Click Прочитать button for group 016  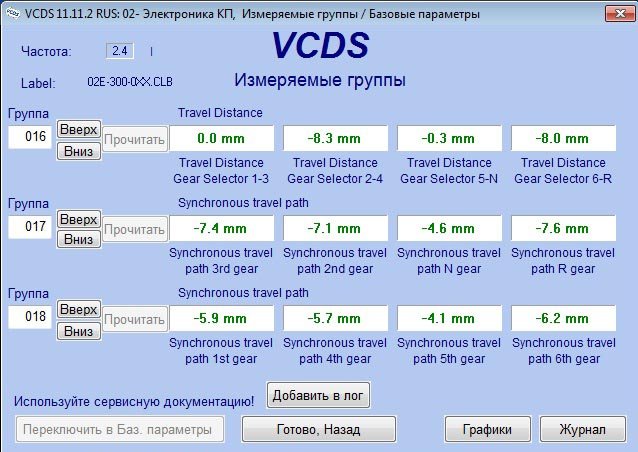(135, 139)
